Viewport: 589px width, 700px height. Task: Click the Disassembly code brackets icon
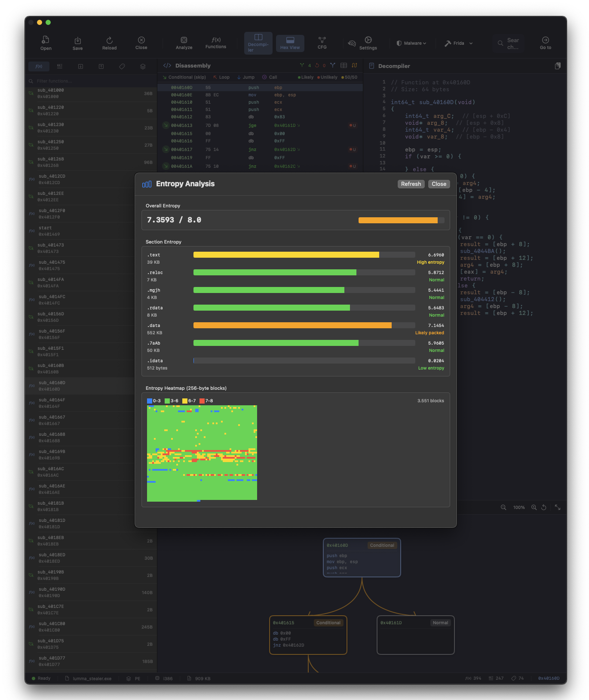167,65
